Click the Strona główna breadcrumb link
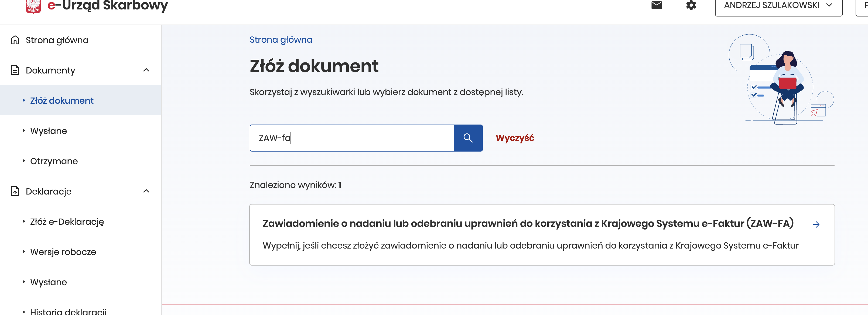Viewport: 868px width, 315px height. pos(281,40)
